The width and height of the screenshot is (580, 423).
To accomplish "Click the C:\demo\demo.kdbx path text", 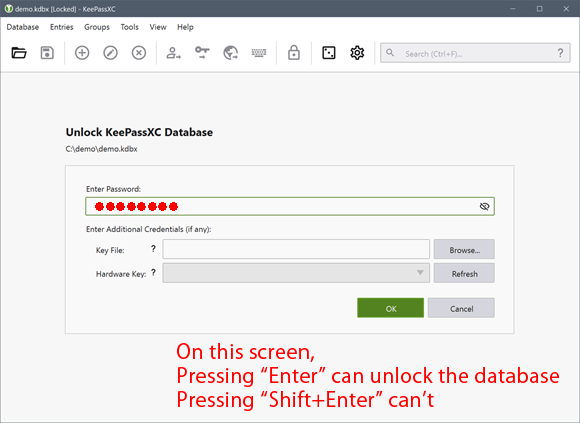I will [x=101, y=149].
